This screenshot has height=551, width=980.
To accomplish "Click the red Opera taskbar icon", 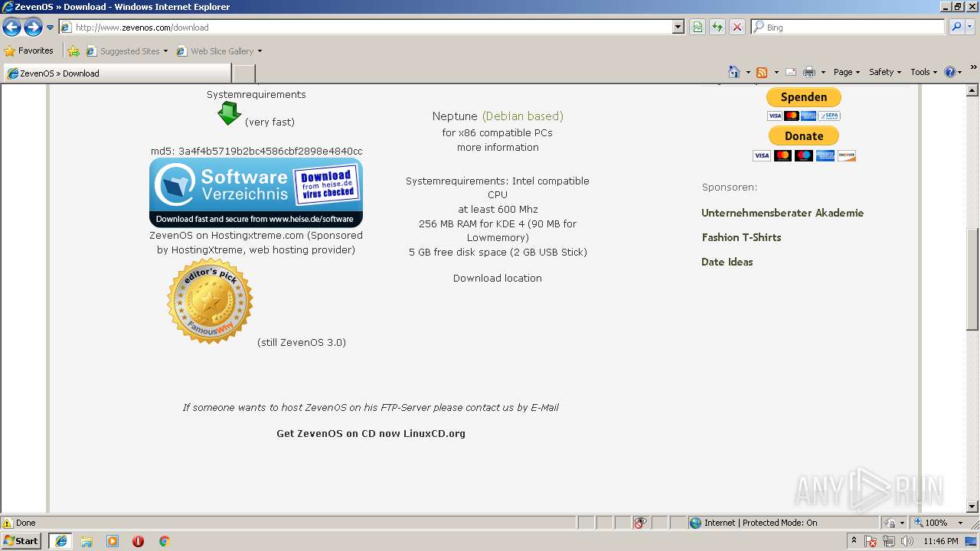I will (x=138, y=541).
